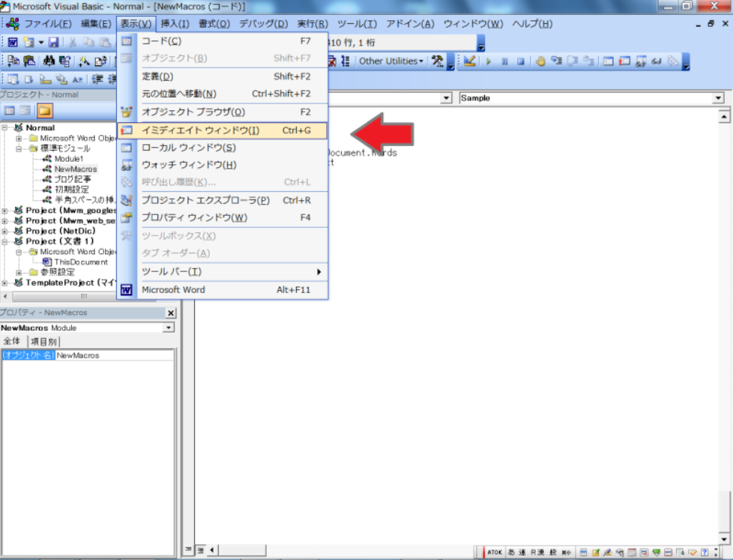This screenshot has height=560, width=733.
Task: Click the Save icon in the toolbar
Action: click(55, 42)
